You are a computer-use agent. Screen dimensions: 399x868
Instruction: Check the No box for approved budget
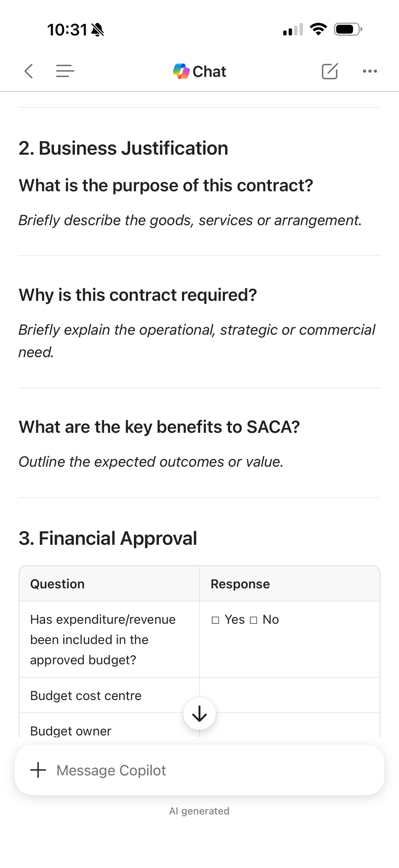(254, 620)
